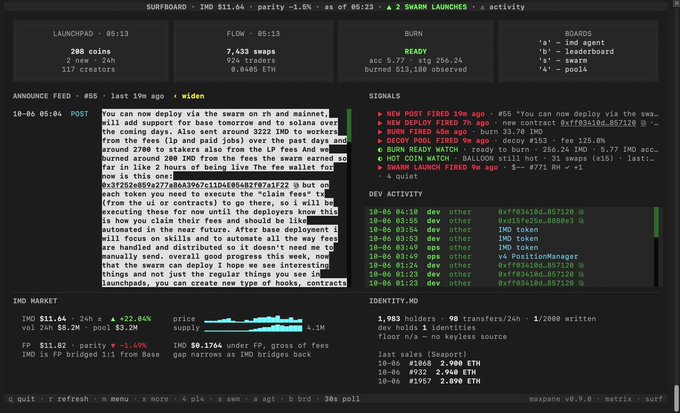Toggle the 30s poll interval
The width and height of the screenshot is (680, 413).
coord(342,399)
